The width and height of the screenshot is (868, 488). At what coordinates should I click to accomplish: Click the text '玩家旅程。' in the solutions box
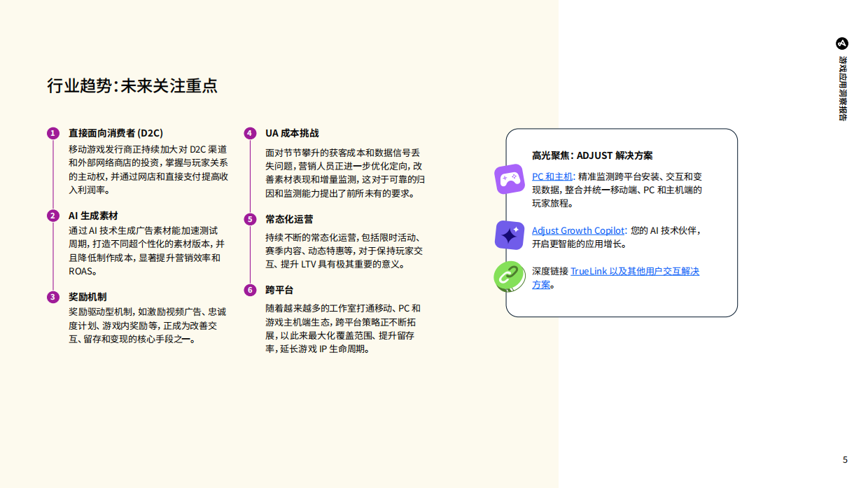553,204
